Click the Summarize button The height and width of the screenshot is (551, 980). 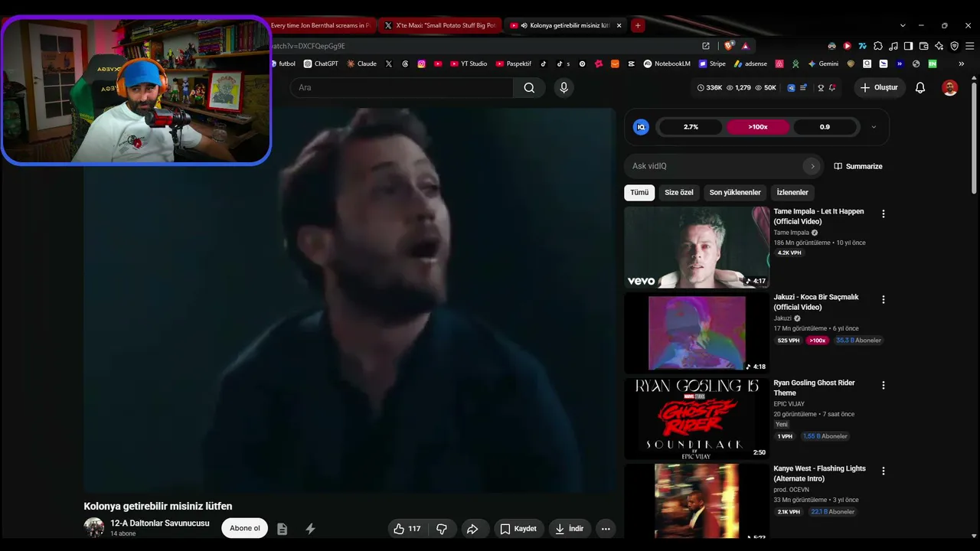click(x=858, y=166)
